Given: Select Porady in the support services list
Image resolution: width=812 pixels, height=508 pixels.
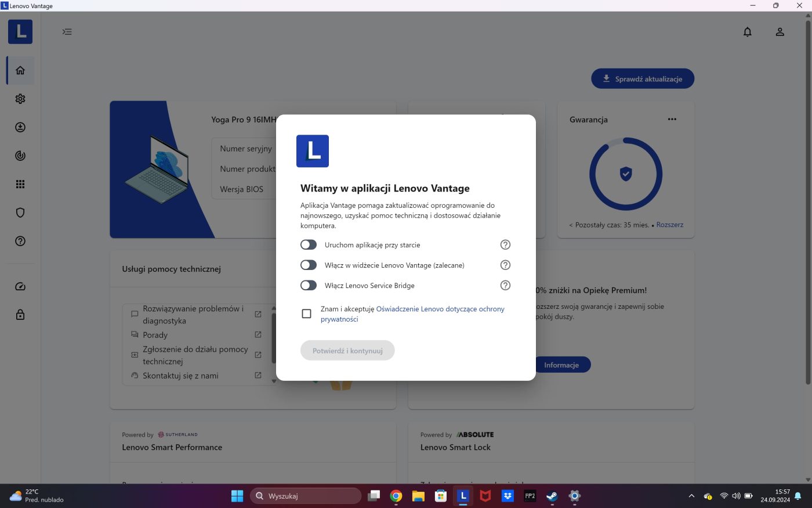Looking at the screenshot, I should (x=155, y=335).
